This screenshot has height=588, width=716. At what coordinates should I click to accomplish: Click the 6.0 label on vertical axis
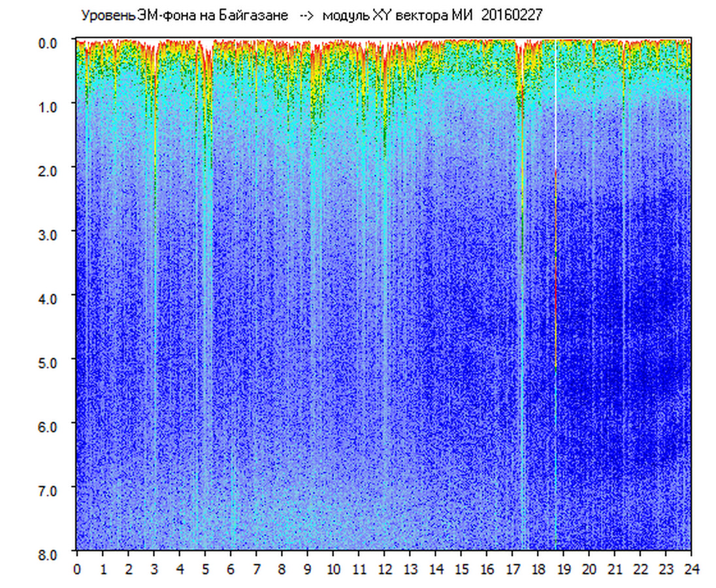click(50, 425)
